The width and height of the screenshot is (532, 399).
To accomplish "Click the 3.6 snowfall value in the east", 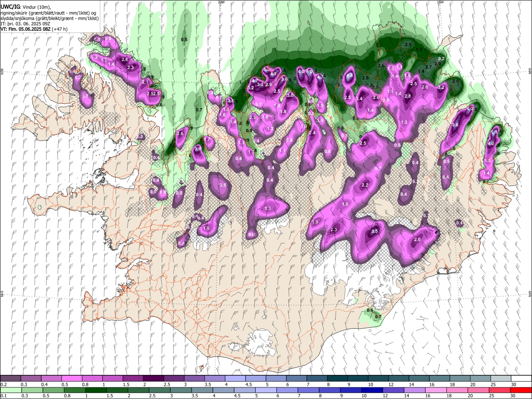I will [x=455, y=125].
